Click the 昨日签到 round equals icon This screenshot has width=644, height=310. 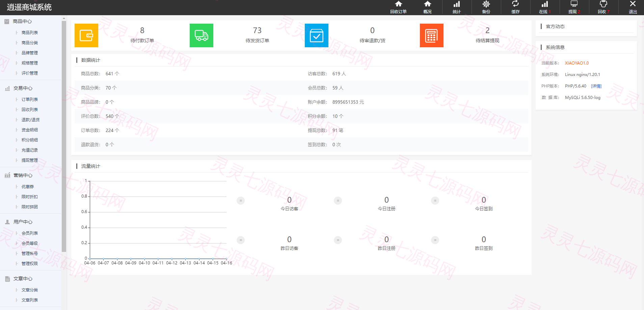click(x=435, y=240)
